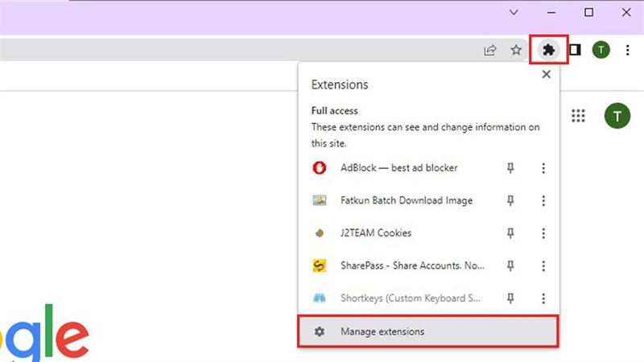
Task: Pin Shortkeys extension to toolbar
Action: pos(510,298)
